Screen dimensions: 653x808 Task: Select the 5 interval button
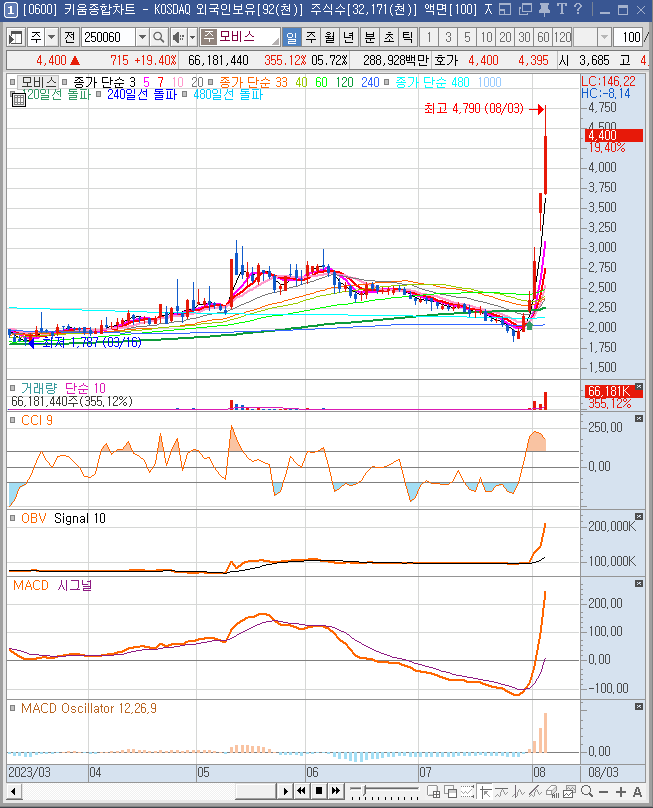(x=467, y=37)
